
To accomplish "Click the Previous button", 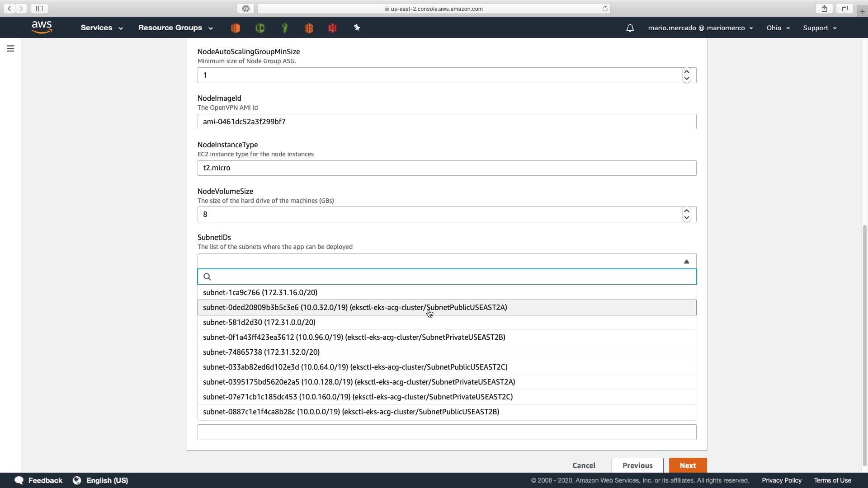I will click(x=637, y=465).
